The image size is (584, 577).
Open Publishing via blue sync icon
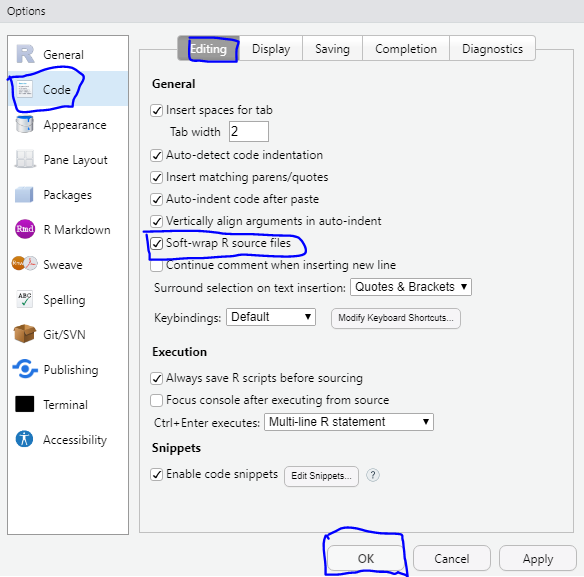pos(25,369)
